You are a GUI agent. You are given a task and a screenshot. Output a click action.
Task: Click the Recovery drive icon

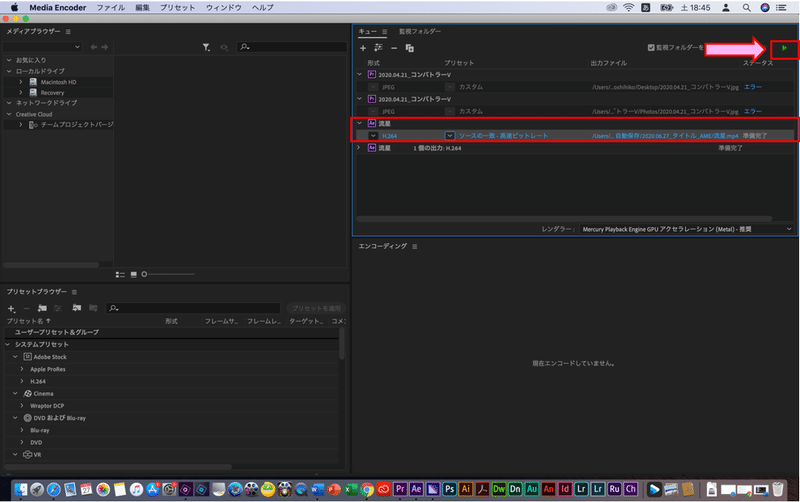pyautogui.click(x=33, y=92)
